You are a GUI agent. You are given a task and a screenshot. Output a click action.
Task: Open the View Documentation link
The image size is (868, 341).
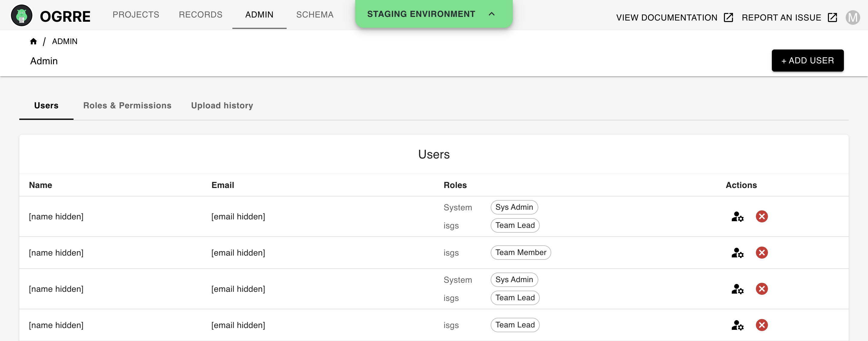(666, 18)
